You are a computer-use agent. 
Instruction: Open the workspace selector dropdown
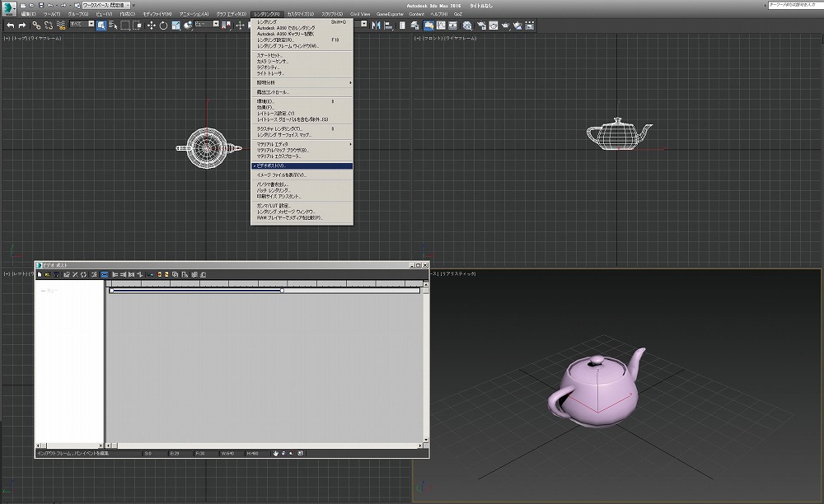105,5
